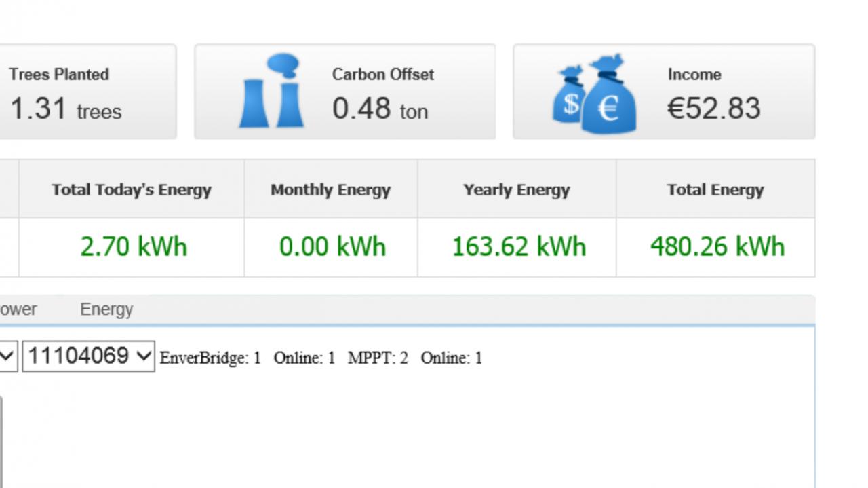Click the Income value €52.83
The image size is (868, 488).
[x=714, y=109]
